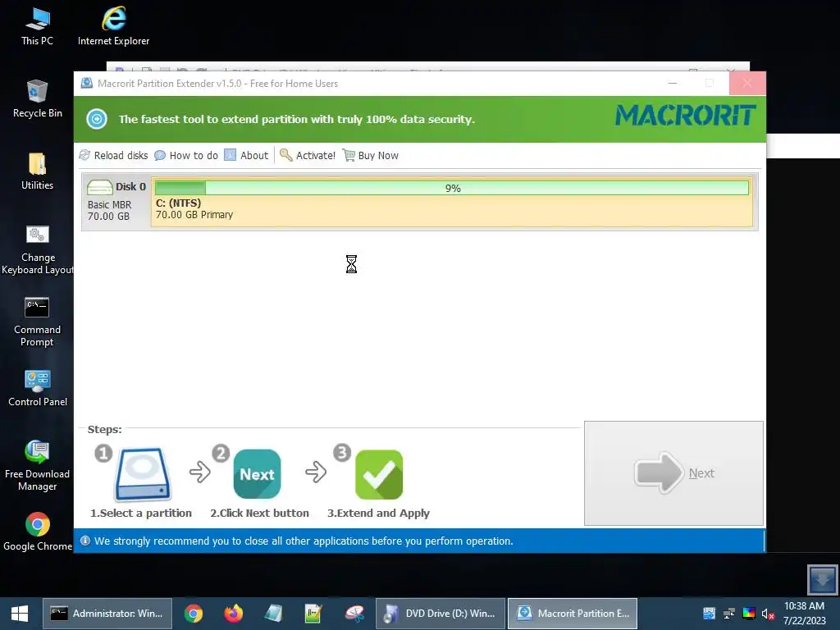Switch to DVD Drive (D:) taskbar window

click(441, 614)
